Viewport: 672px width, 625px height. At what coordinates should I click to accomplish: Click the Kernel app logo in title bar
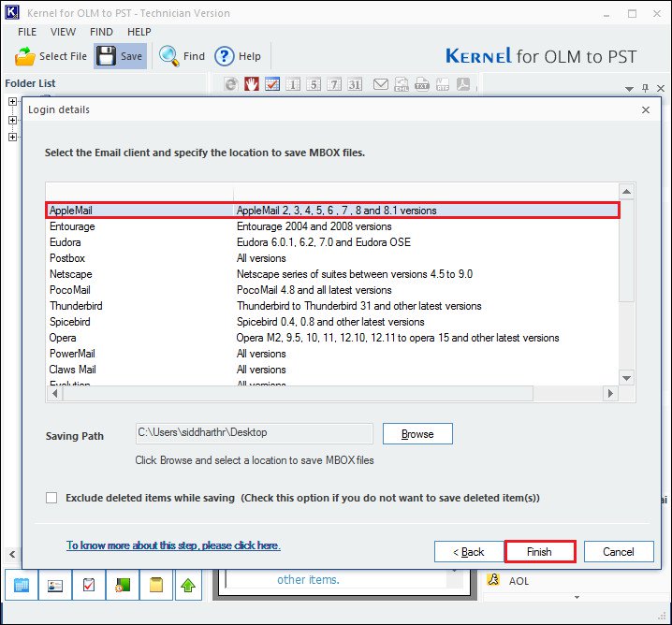11,12
